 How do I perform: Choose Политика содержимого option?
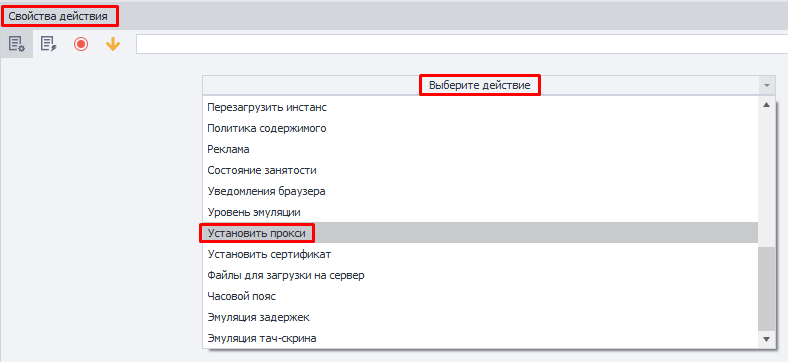click(x=480, y=128)
